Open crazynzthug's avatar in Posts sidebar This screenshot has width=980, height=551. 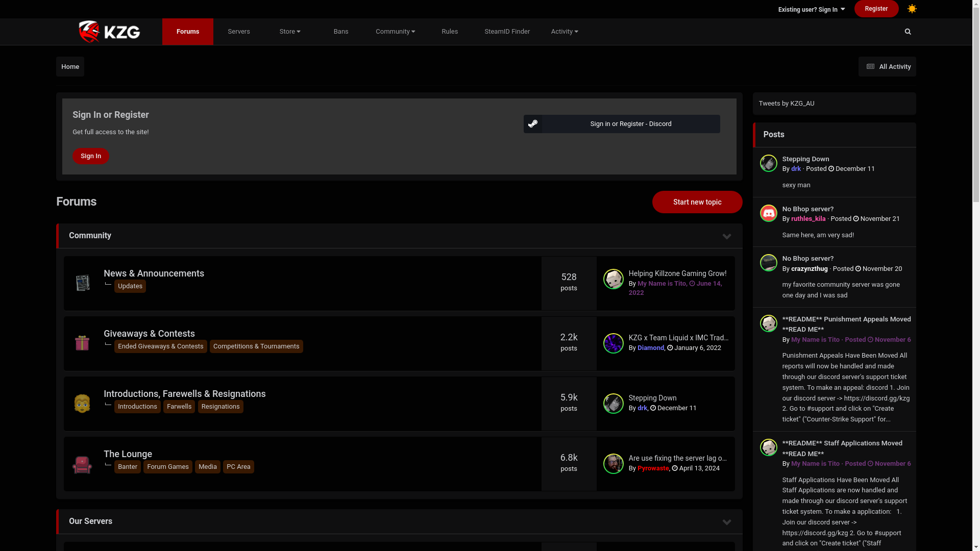point(769,263)
